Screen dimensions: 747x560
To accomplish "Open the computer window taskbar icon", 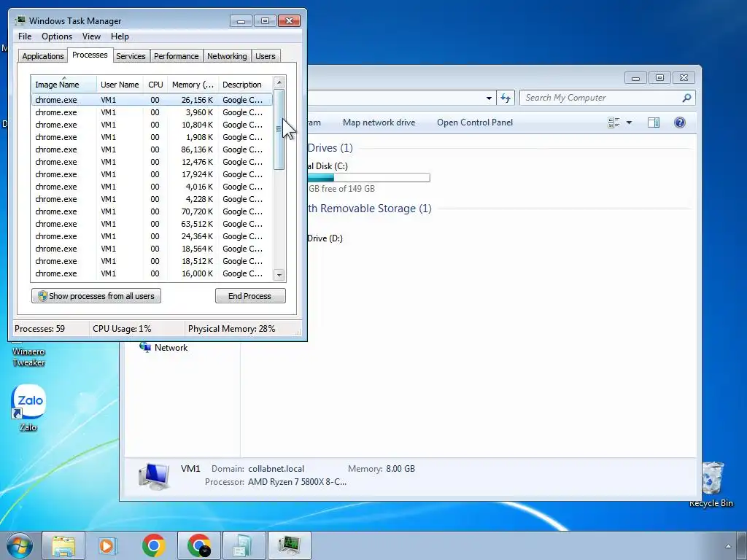I will coord(244,545).
